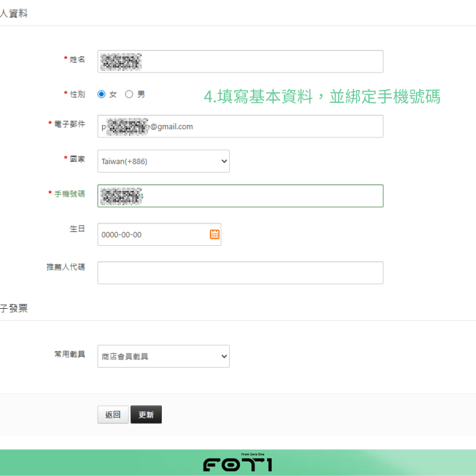Screen dimensions: 476x476
Task: Click the 國家 country label
Action: 77,159
